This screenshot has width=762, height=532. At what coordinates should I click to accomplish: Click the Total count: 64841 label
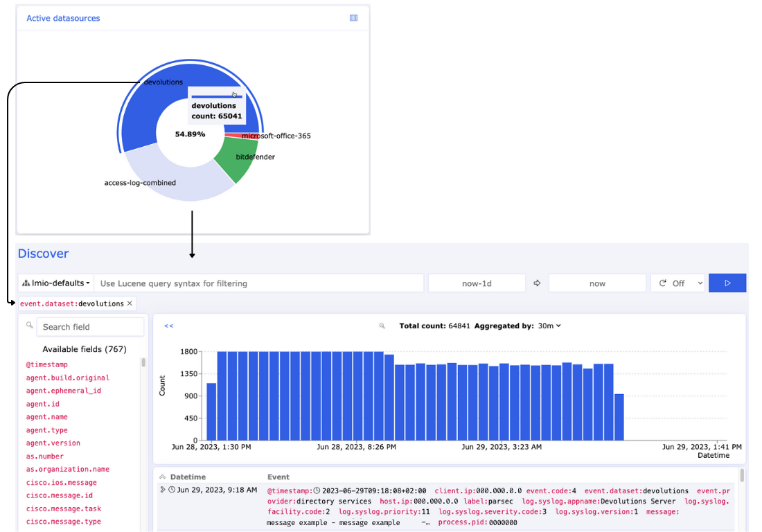coord(434,326)
